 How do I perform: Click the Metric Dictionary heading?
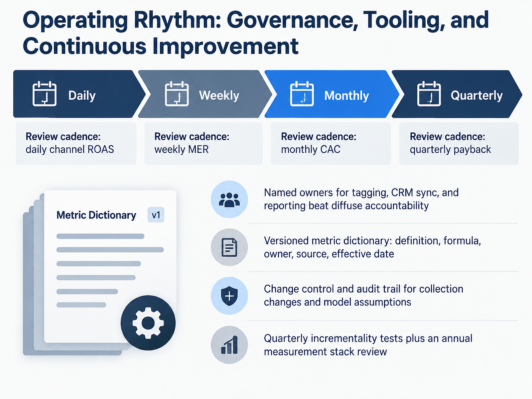click(x=96, y=215)
